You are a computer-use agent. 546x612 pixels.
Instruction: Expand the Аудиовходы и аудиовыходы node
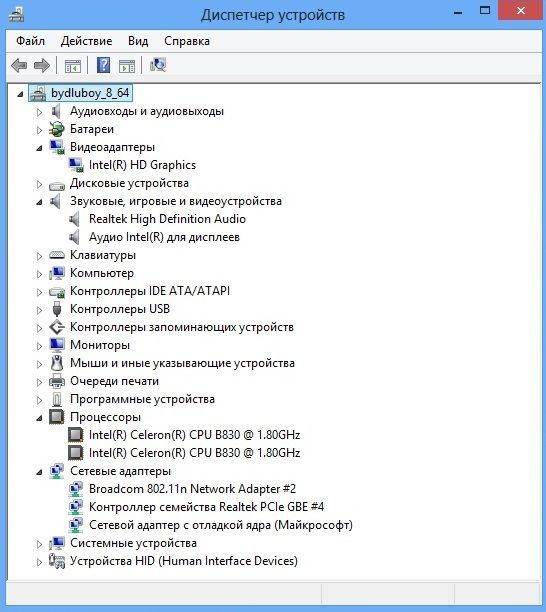[39, 112]
